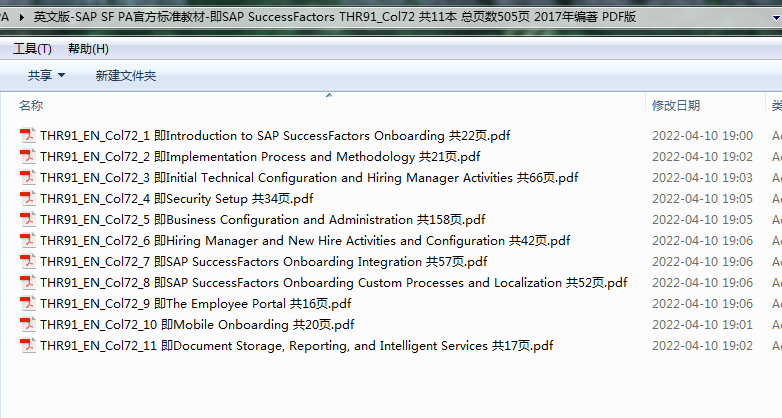
Task: Select file Mobile Onboarding 共20页.pdf
Action: click(197, 324)
